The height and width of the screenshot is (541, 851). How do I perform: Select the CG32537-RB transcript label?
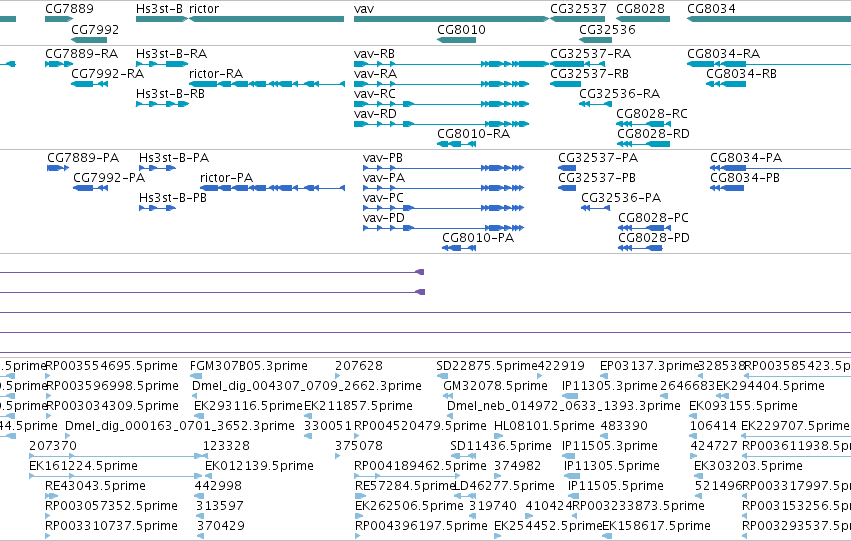(x=589, y=74)
